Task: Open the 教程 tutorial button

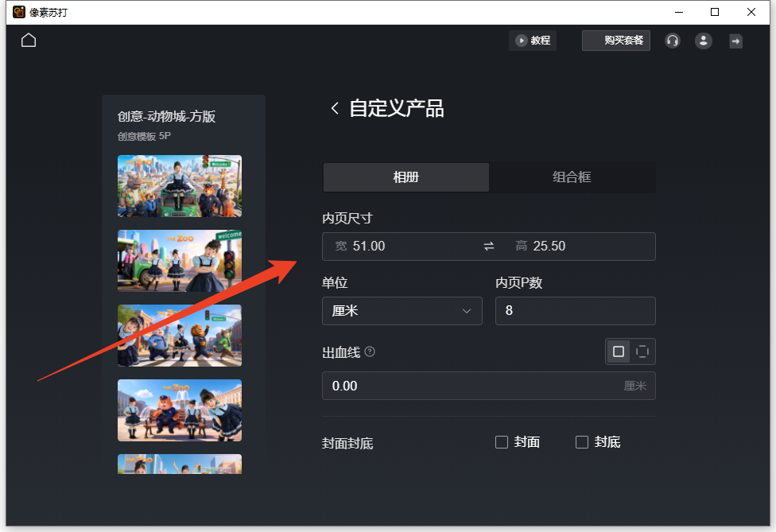Action: coord(533,40)
